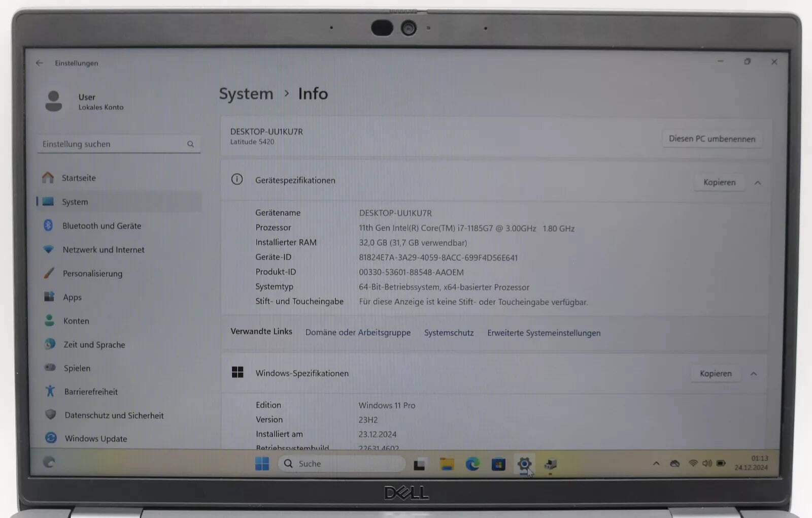812x518 pixels.
Task: Click the info icon beside Gerätespezifikationen
Action: tap(237, 179)
